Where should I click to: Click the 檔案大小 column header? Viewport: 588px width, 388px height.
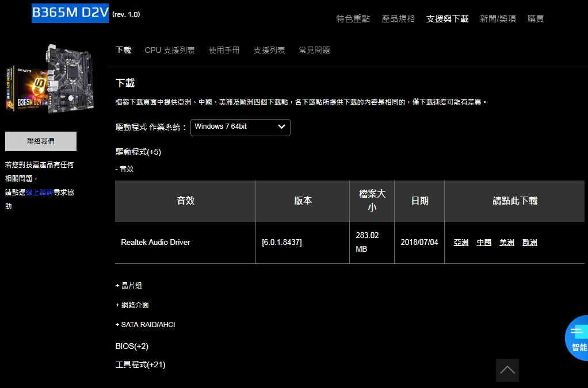[x=372, y=201]
